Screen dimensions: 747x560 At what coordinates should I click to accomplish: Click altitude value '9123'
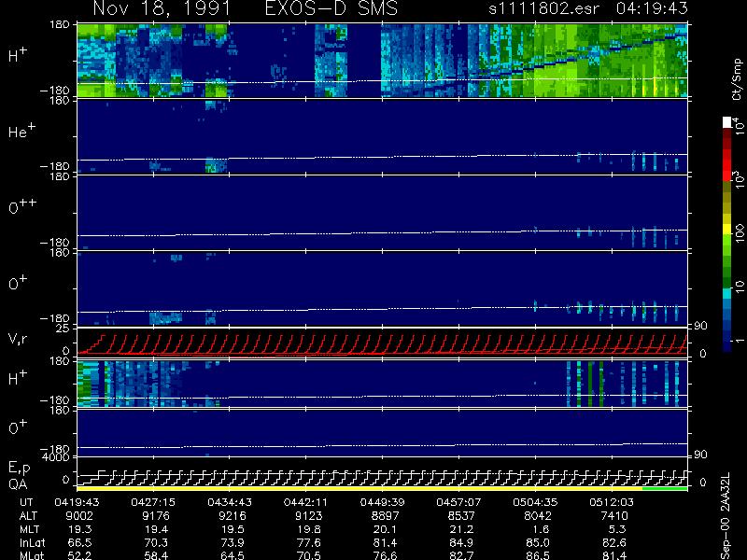coord(309,516)
